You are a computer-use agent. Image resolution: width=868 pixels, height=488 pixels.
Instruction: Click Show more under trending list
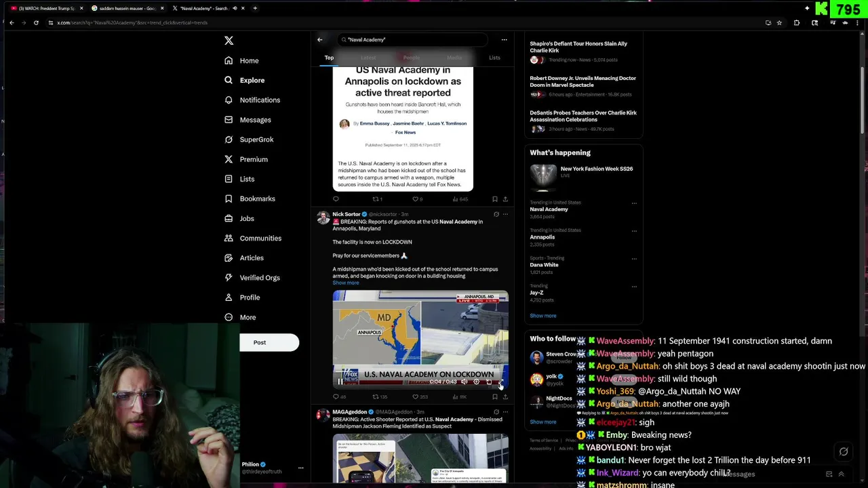point(543,316)
